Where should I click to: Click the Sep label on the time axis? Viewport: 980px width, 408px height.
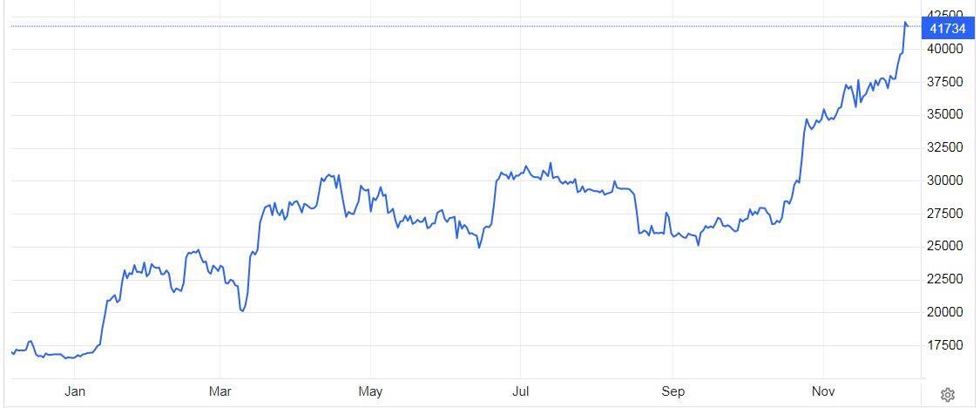coord(672,391)
